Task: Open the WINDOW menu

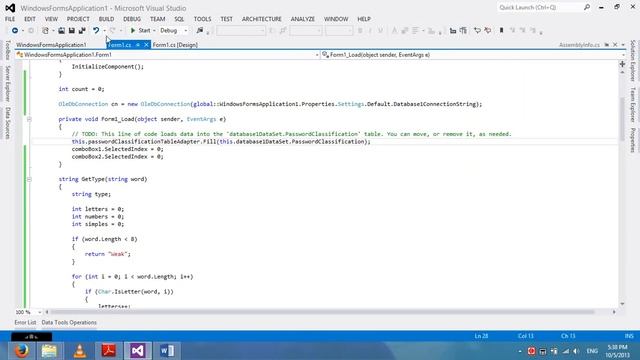Action: pos(336,19)
